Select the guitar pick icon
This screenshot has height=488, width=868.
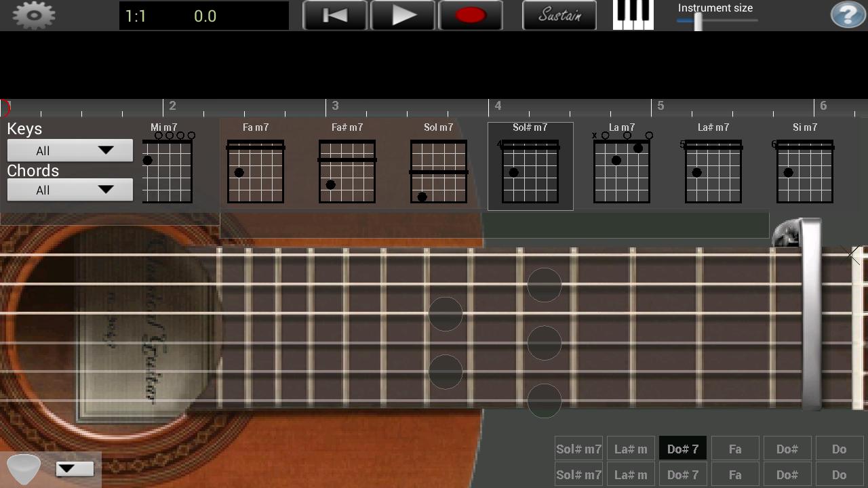[x=23, y=469]
